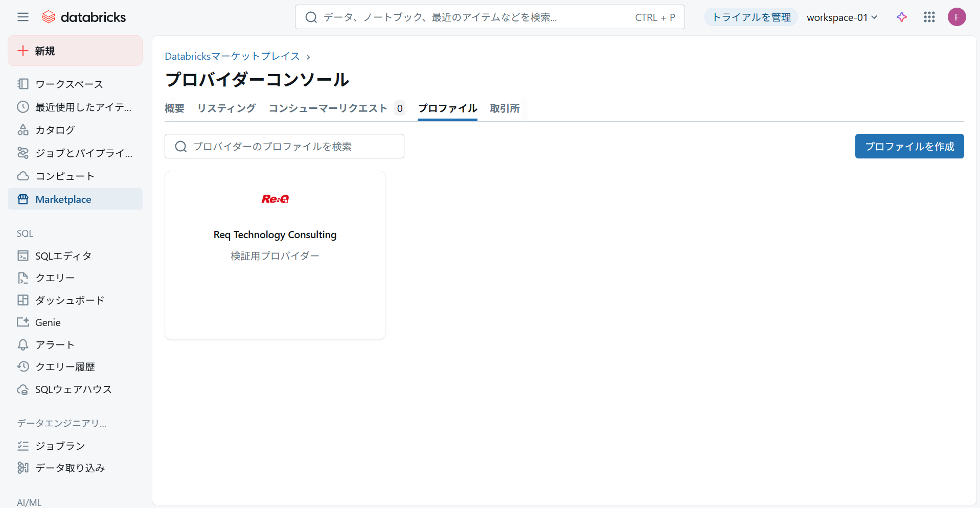Viewport: 980px width, 508px height.
Task: Open Marketplace in the sidebar
Action: point(63,199)
